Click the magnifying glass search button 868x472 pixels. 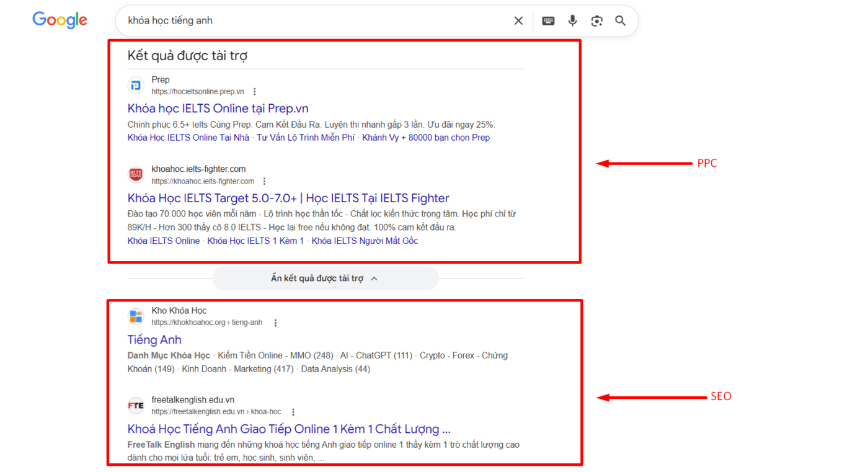620,20
